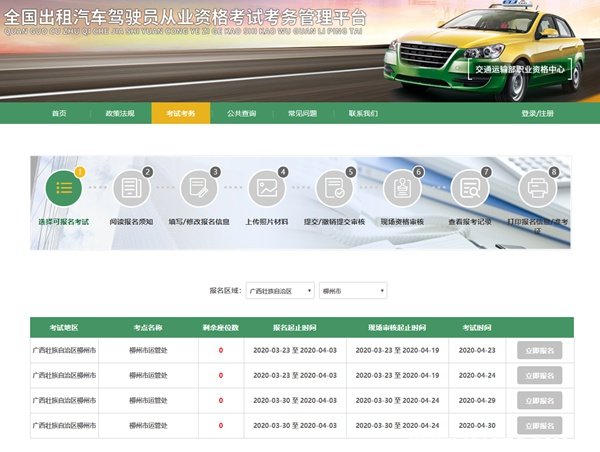
Task: Click the step 8 print registration icon
Action: point(537,187)
